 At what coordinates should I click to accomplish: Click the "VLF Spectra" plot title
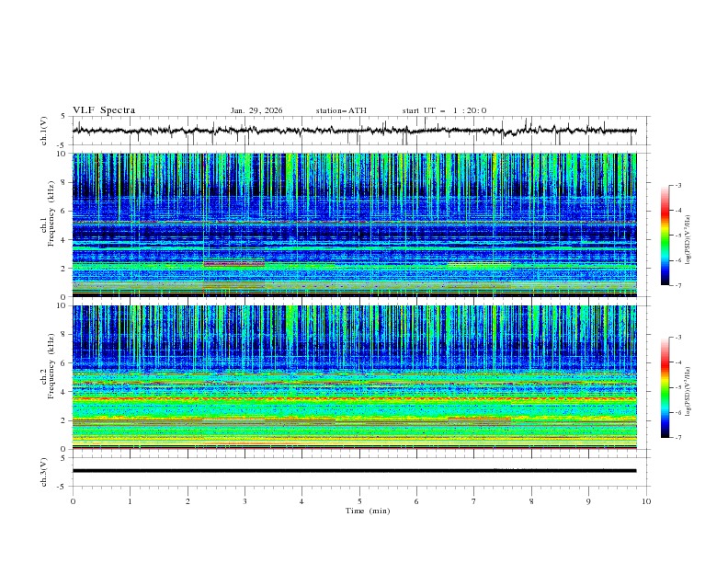[104, 110]
